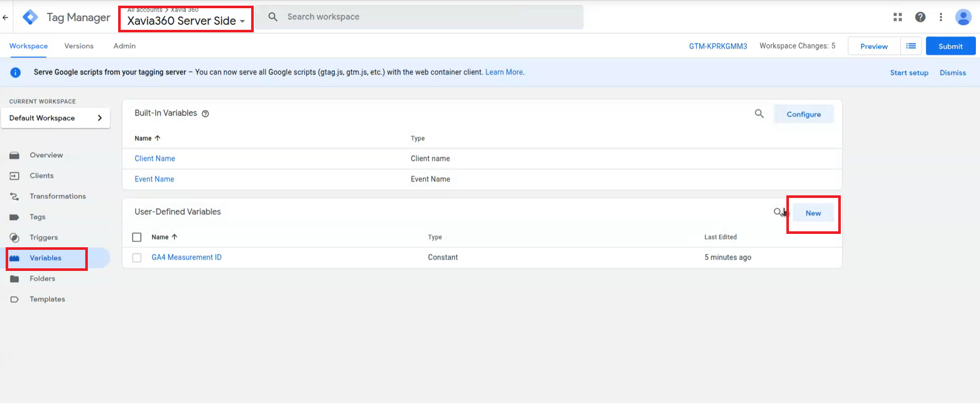Sort Built-In Variables by Name

click(147, 138)
